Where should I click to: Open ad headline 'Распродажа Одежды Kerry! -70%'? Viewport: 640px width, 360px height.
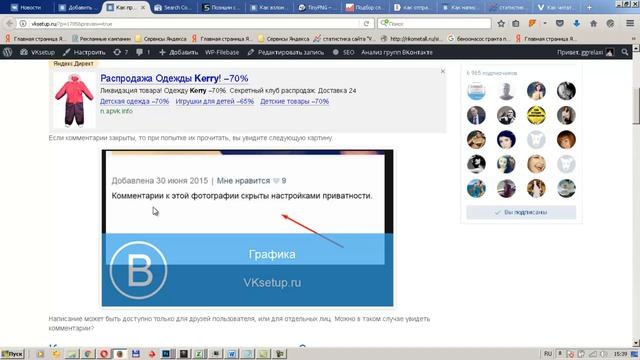pos(174,78)
